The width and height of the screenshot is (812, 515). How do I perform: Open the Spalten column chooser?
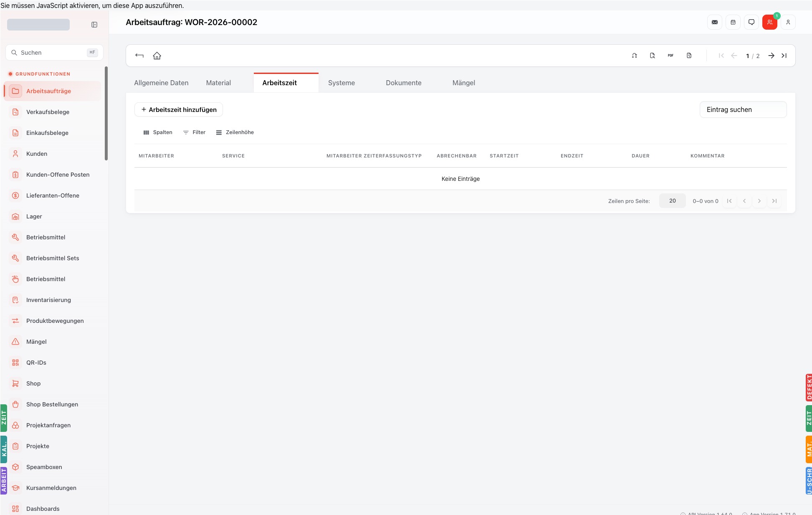click(158, 132)
